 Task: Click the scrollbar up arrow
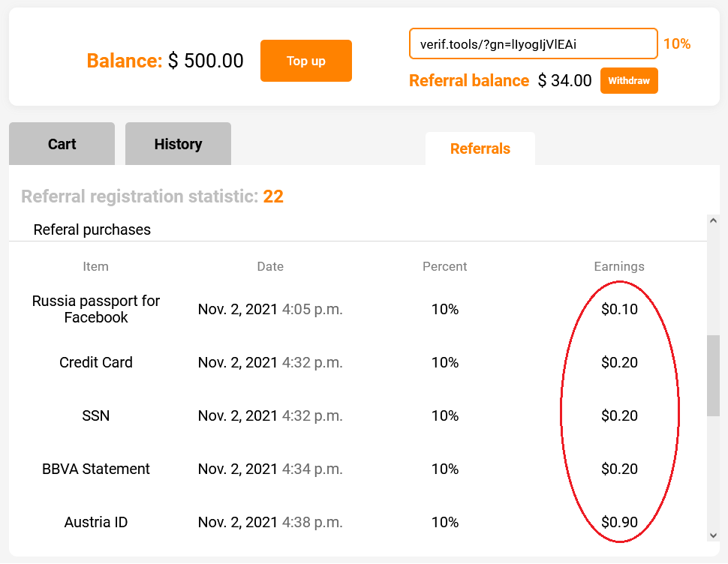click(713, 221)
